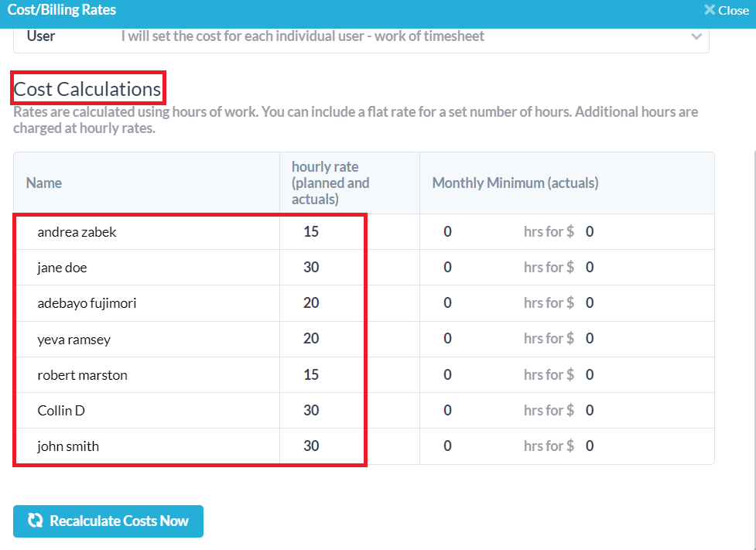
Task: Edit john smith's monthly minimum hours
Action: (x=446, y=446)
